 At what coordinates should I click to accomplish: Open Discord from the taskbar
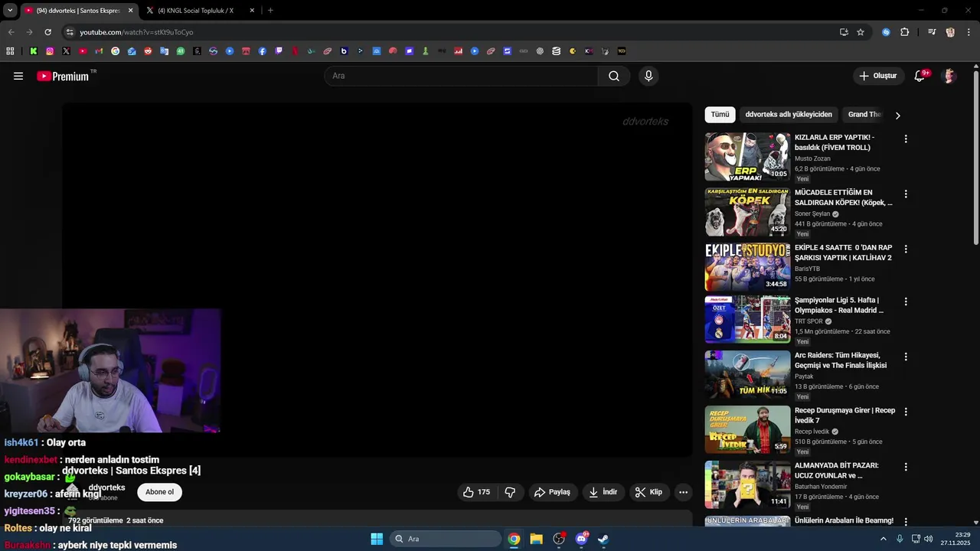[582, 539]
